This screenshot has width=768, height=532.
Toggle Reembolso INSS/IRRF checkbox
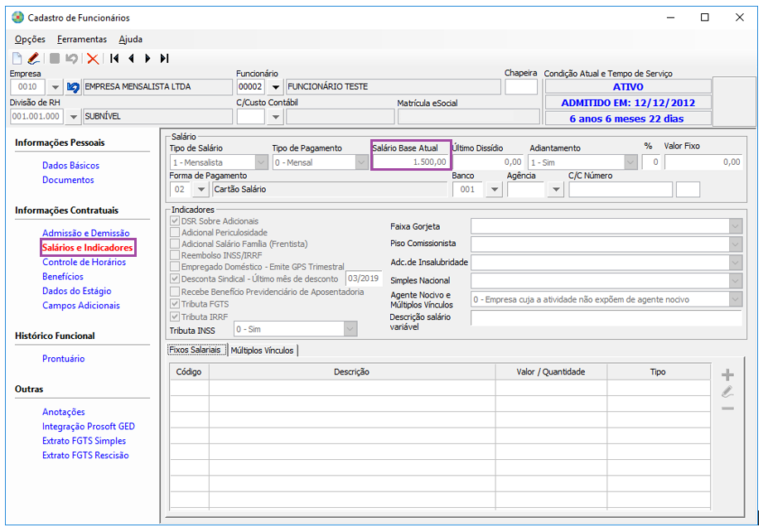(x=175, y=255)
